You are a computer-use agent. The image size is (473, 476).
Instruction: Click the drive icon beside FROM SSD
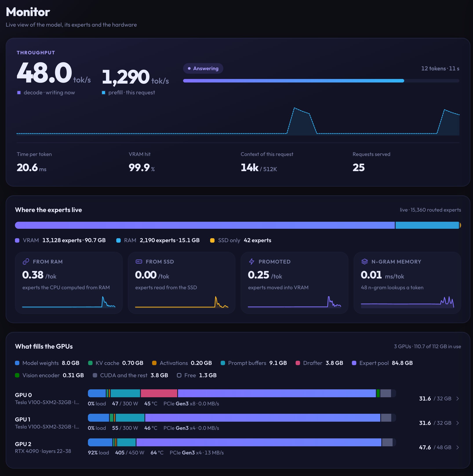click(139, 262)
